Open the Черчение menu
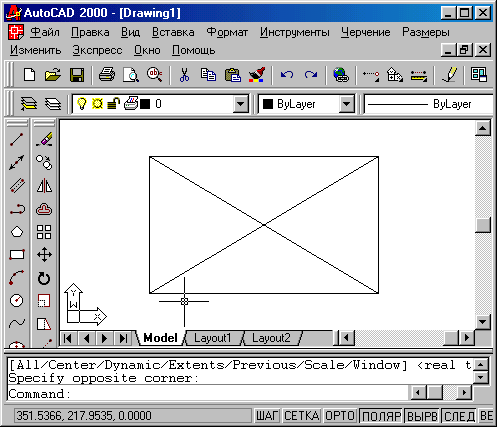The image size is (497, 427). 365,32
